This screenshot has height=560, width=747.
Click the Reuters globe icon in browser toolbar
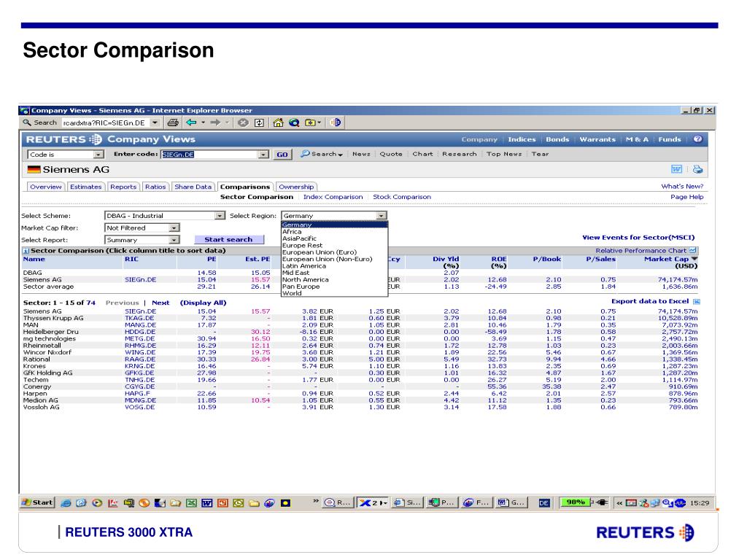coord(336,122)
